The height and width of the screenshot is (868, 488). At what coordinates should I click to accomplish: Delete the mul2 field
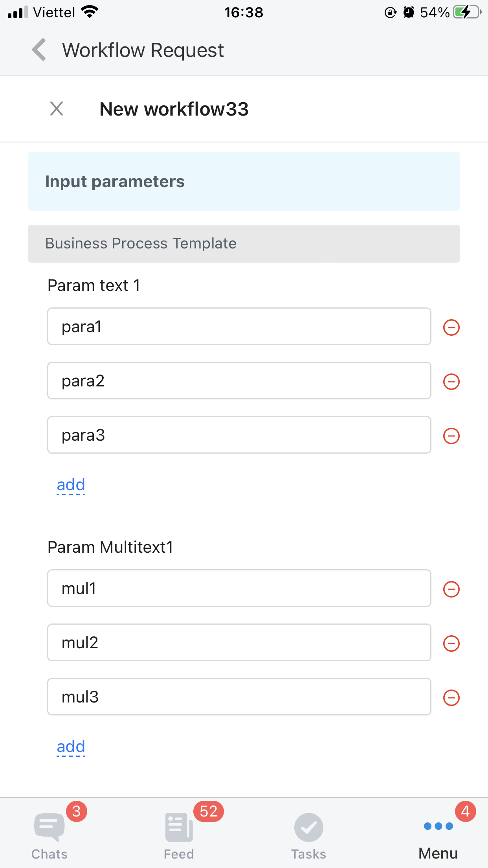coord(451,643)
